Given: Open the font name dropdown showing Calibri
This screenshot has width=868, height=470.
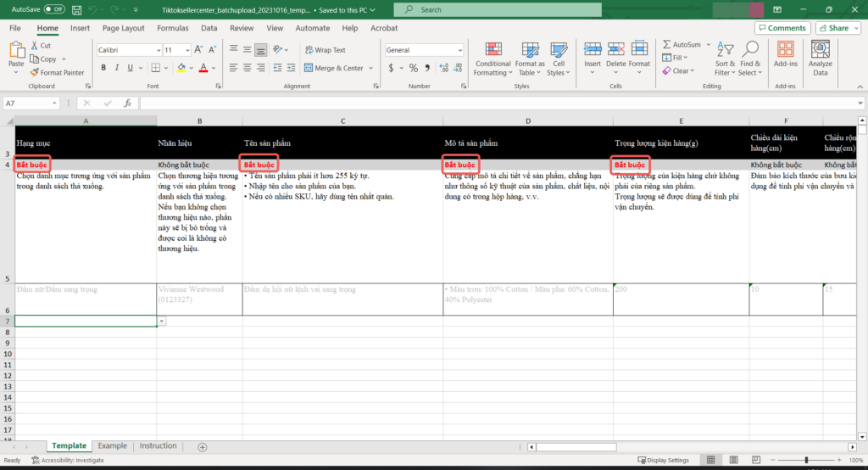Looking at the screenshot, I should click(x=129, y=50).
